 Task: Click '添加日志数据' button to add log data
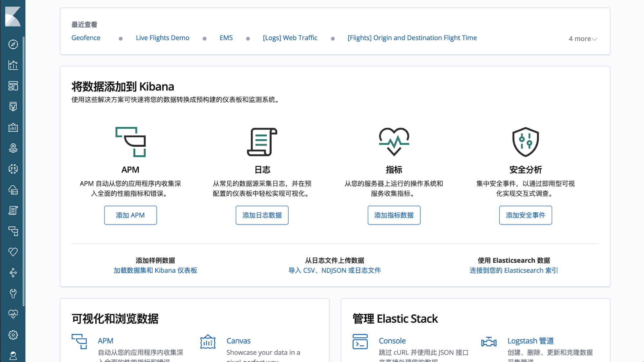(x=262, y=215)
